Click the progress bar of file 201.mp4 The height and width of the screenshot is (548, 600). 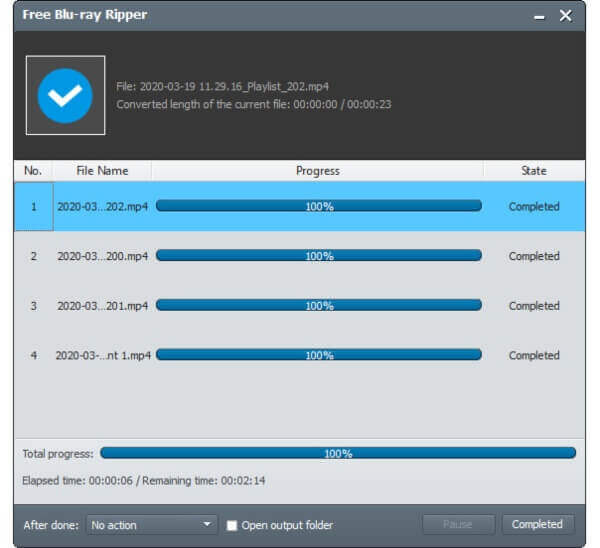(319, 305)
